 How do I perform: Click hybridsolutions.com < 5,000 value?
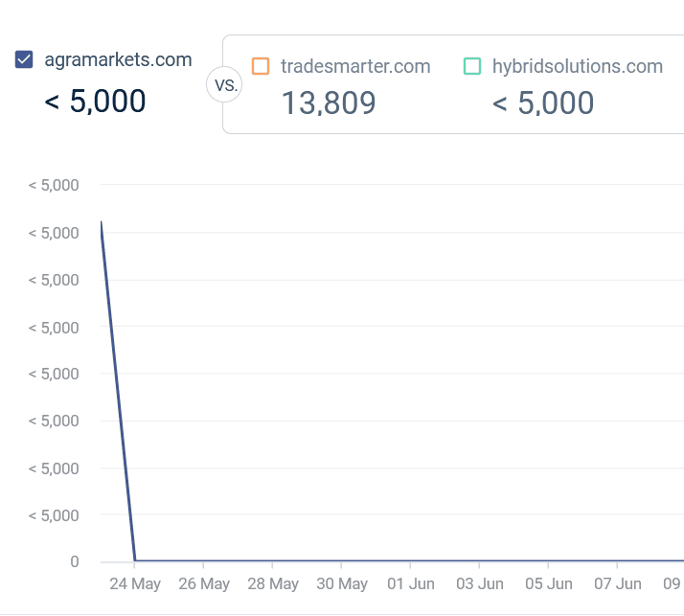click(x=543, y=103)
